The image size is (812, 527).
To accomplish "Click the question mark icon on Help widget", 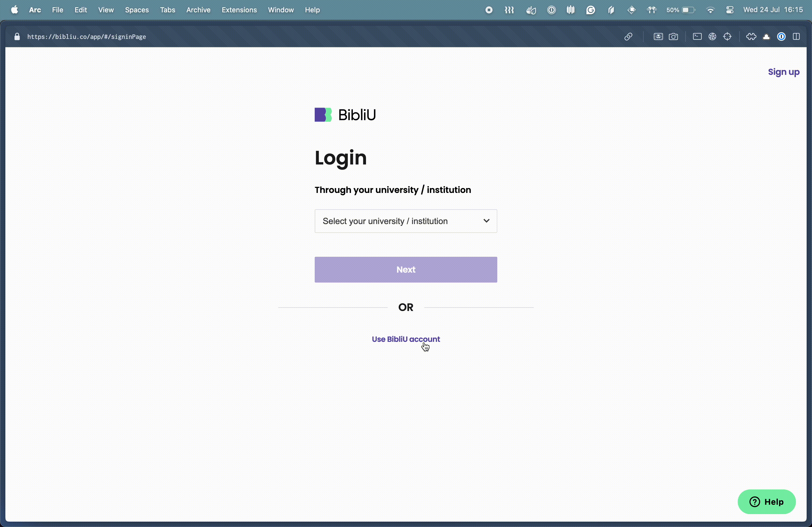I will pos(754,502).
